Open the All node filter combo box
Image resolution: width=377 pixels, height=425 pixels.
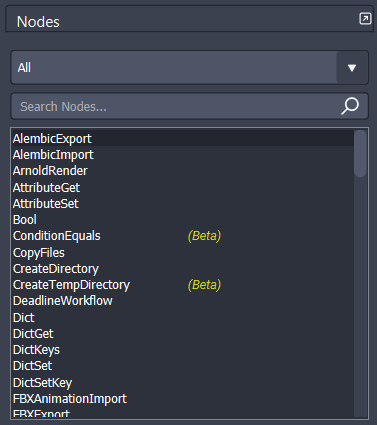coord(190,68)
